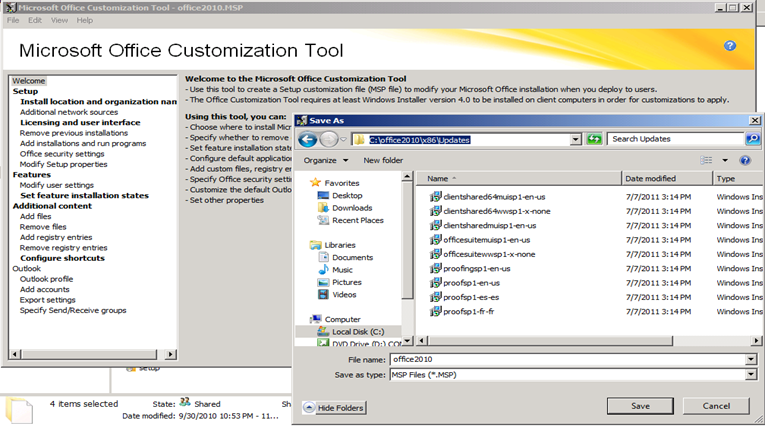Select Welcome in the OCT tree
This screenshot has width=765, height=427.
(x=29, y=81)
